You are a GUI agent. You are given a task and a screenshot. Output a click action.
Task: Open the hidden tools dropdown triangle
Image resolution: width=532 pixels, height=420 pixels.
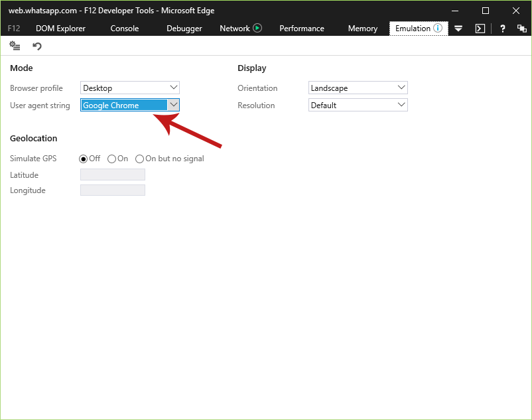(x=458, y=29)
